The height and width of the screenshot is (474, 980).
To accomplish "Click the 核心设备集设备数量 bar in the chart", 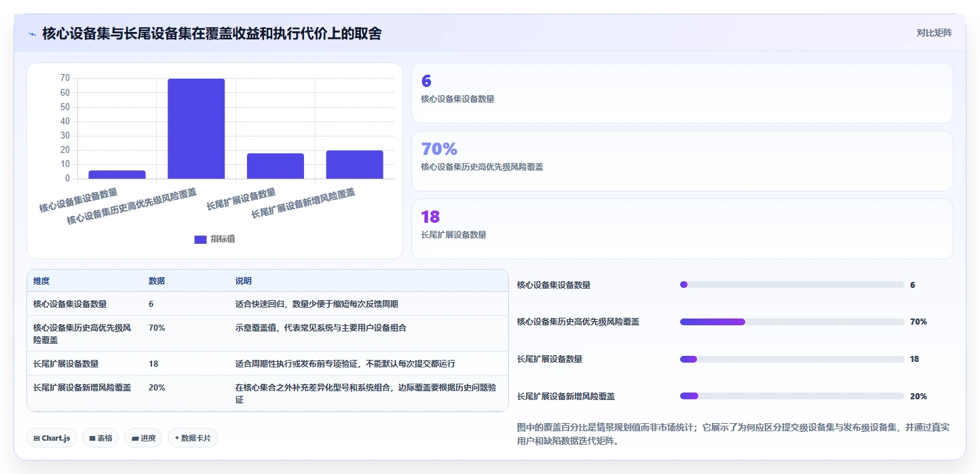I will click(117, 175).
